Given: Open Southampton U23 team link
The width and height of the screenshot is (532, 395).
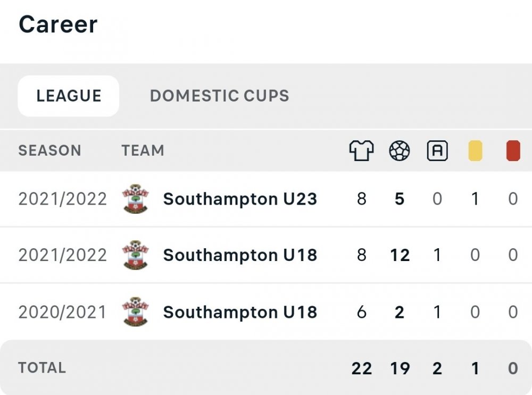Looking at the screenshot, I should pyautogui.click(x=240, y=199).
